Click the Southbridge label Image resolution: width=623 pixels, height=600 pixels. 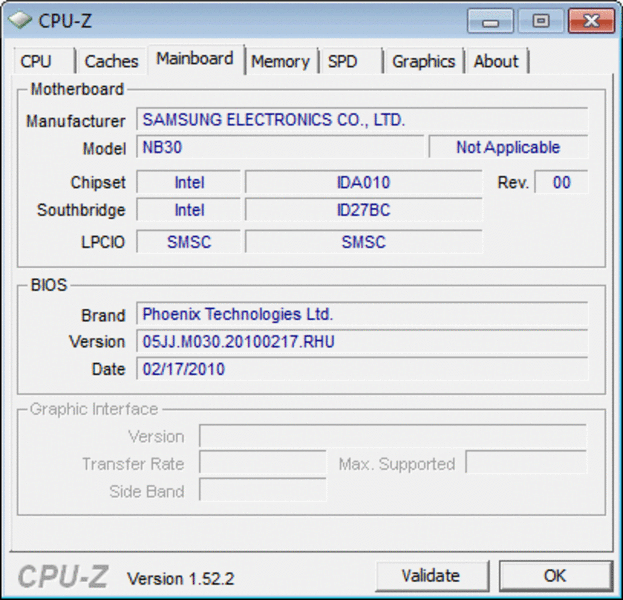click(81, 210)
